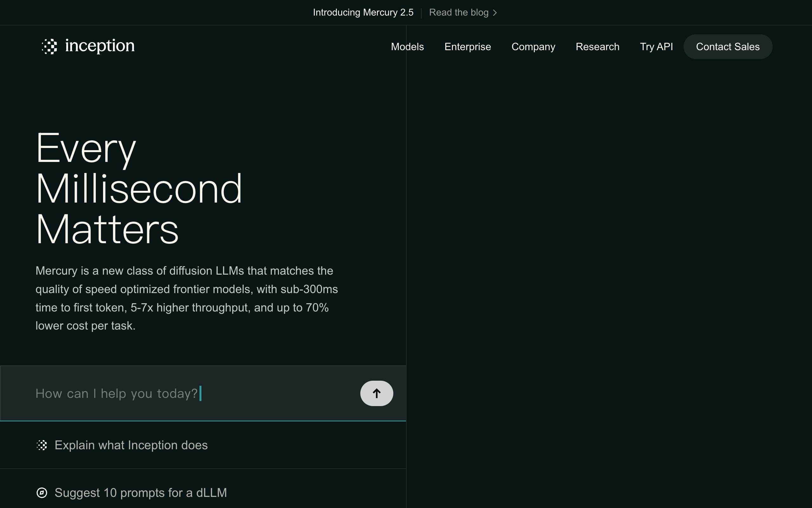The image size is (812, 508).
Task: Click the chevron after Read the blog
Action: coord(495,13)
